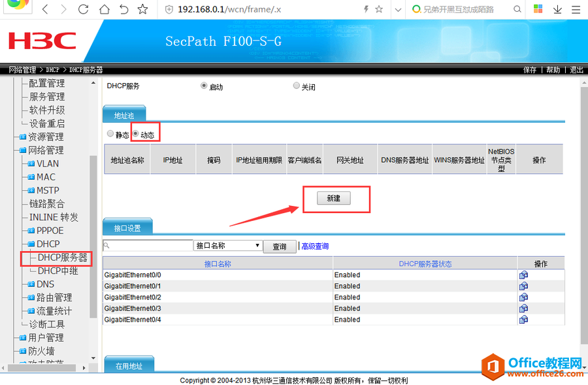Edit GigabitEthernet0/2 interface DHCP settings icon
588x385 pixels.
523,297
